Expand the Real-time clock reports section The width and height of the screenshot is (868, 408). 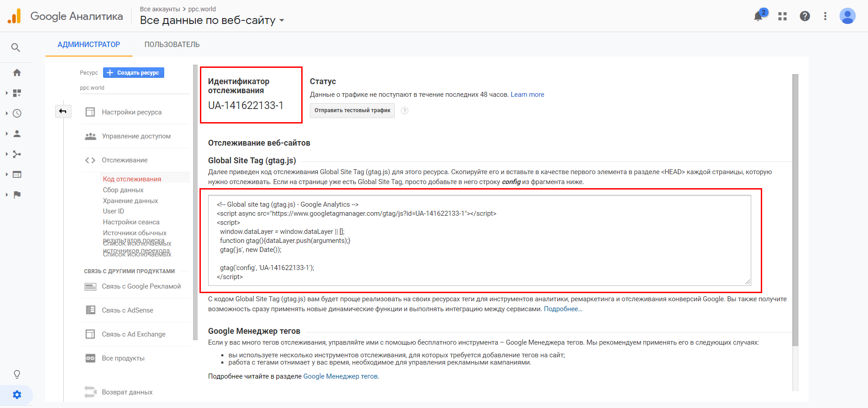(x=17, y=114)
